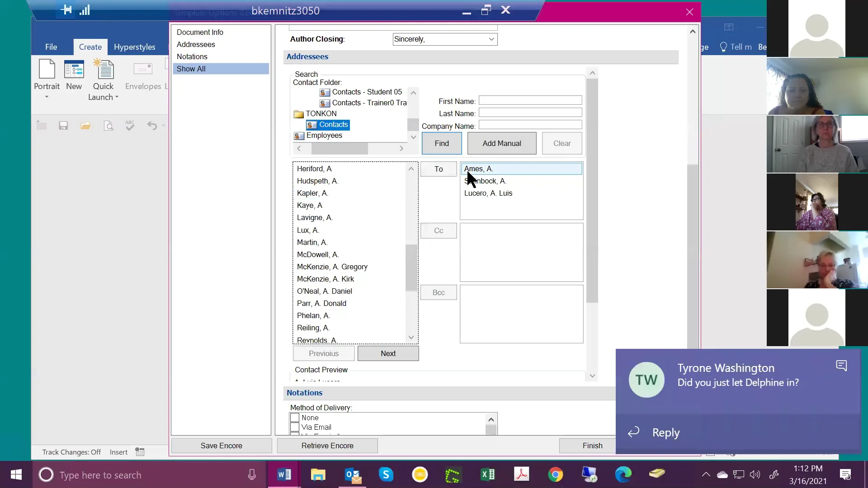This screenshot has width=868, height=488.
Task: Click the Add Manual button
Action: (x=501, y=143)
